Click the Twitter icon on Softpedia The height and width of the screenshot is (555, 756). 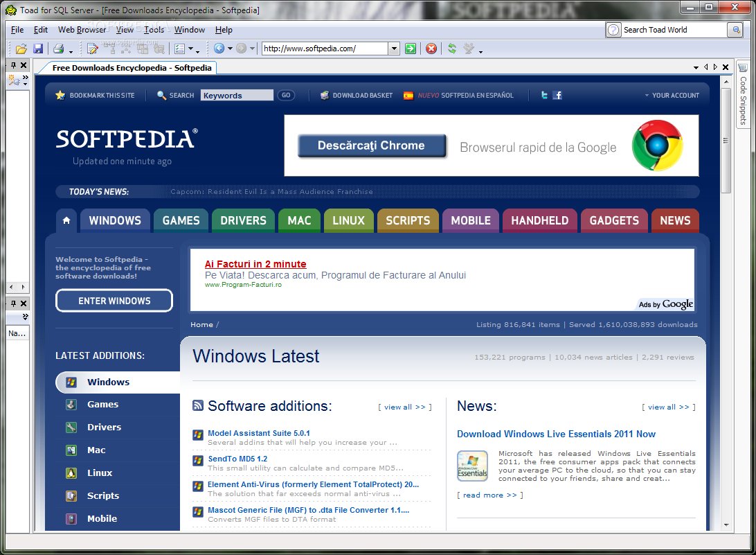click(544, 95)
